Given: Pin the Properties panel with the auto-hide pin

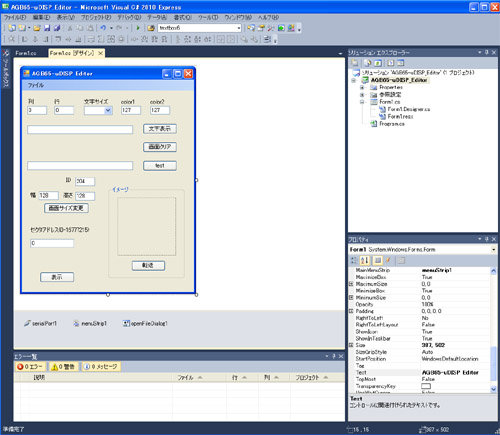Looking at the screenshot, I should point(487,239).
